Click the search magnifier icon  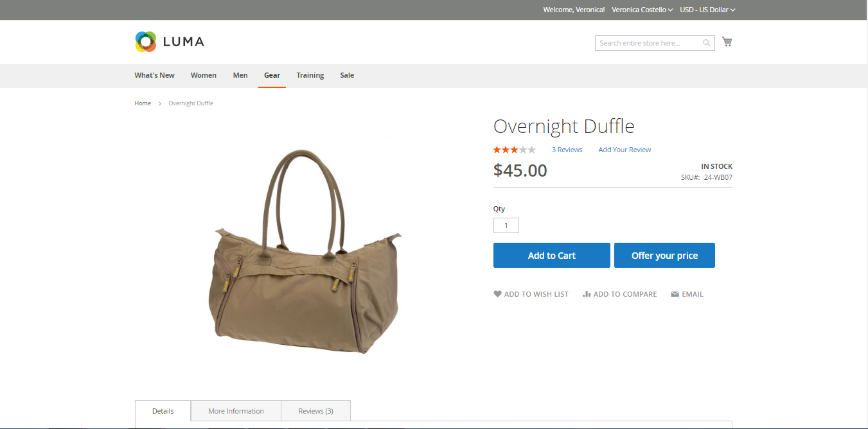[x=707, y=43]
